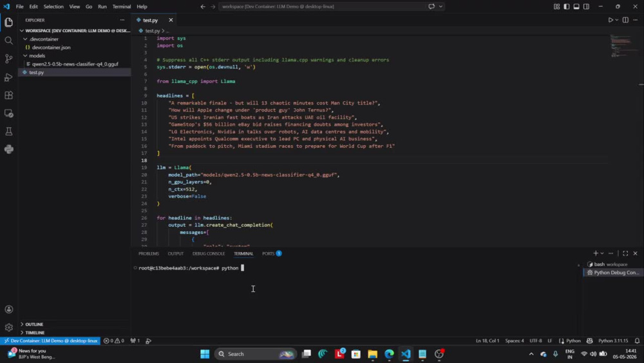
Task: Open the Explorer view in activity bar
Action: 8,22
